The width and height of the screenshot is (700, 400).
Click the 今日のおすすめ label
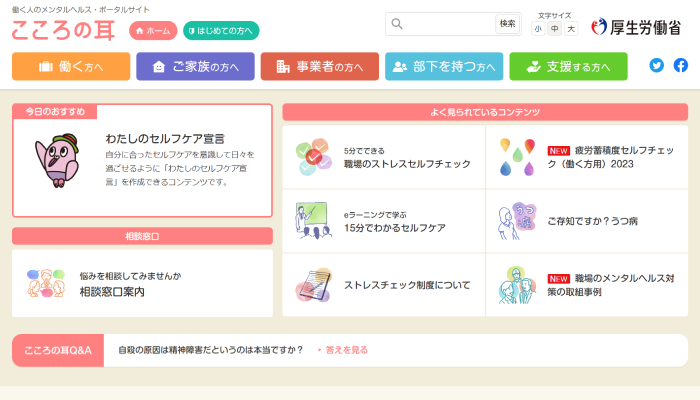point(55,111)
